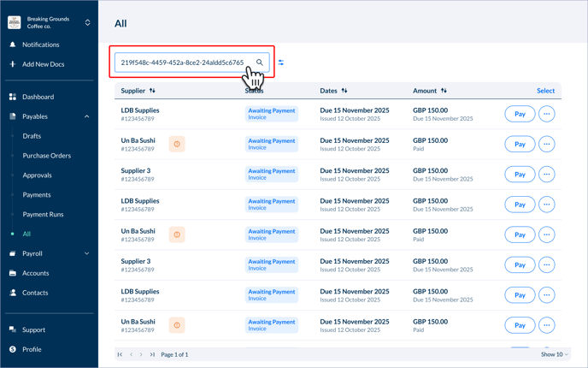
Task: Expand the Payroll section chevron
Action: click(x=87, y=253)
